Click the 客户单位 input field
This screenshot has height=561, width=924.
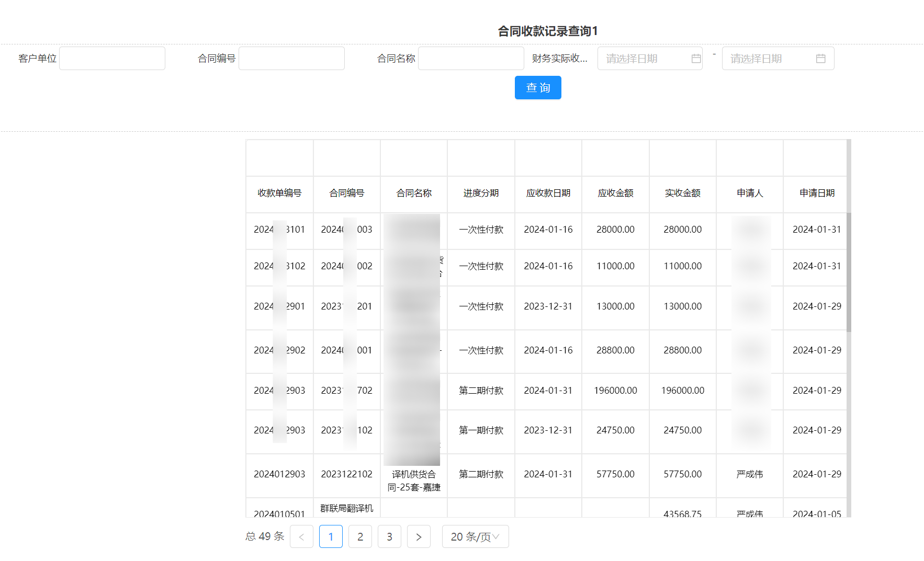(x=112, y=59)
